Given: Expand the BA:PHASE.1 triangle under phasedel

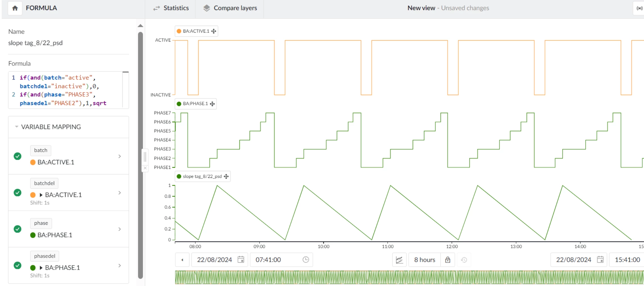Looking at the screenshot, I should [41, 268].
